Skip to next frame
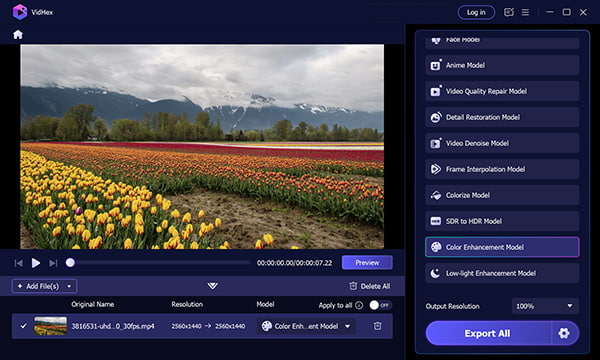600x360 pixels. (x=53, y=263)
